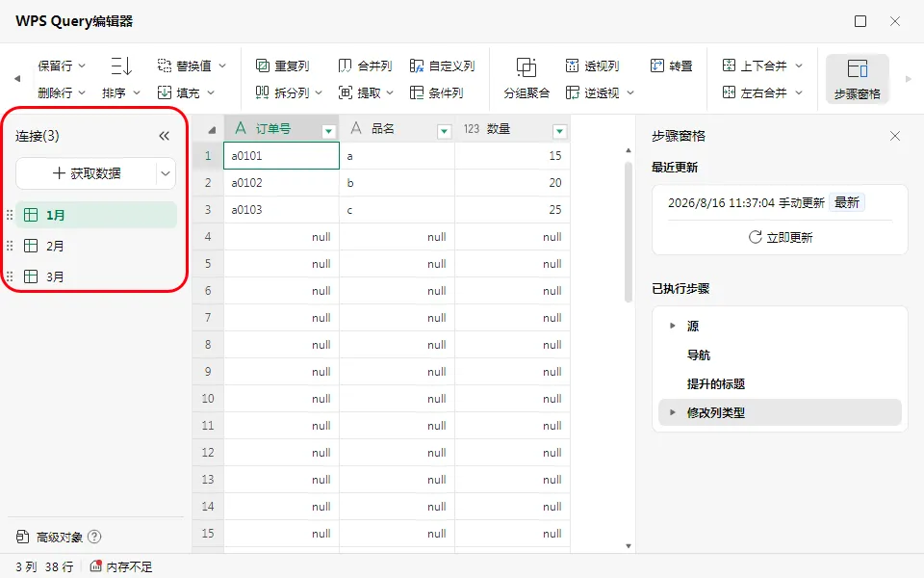Click the 上下合并 append icon
924x578 pixels.
(729, 66)
